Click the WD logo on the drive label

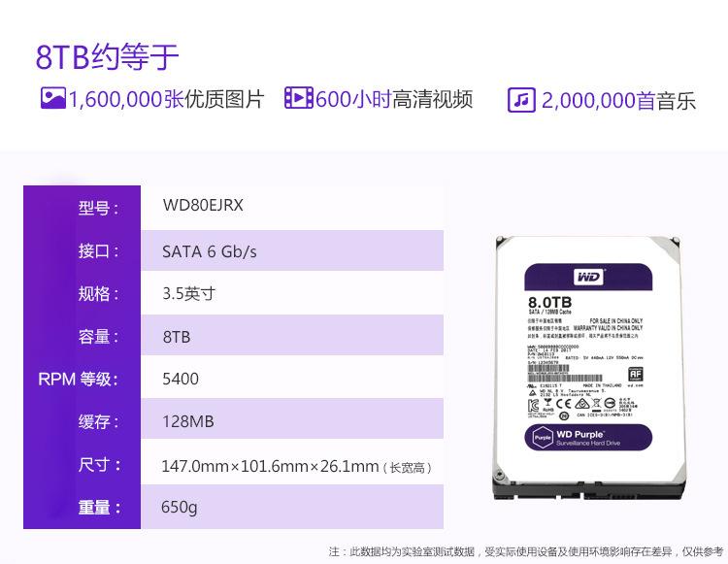pos(589,277)
